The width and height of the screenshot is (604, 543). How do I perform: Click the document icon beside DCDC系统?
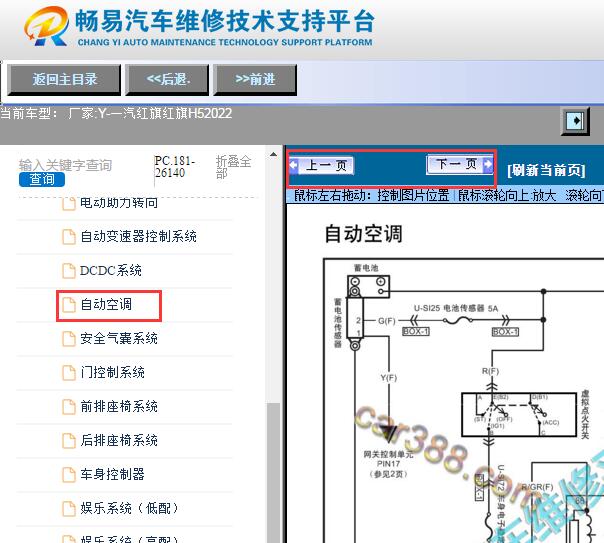[x=69, y=271]
